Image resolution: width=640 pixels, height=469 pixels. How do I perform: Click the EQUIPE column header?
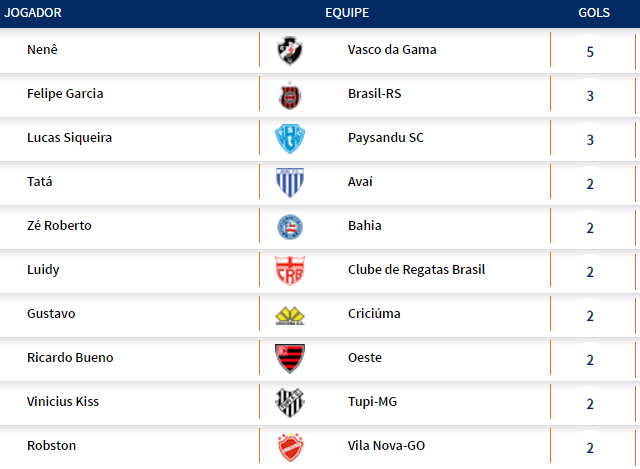347,13
